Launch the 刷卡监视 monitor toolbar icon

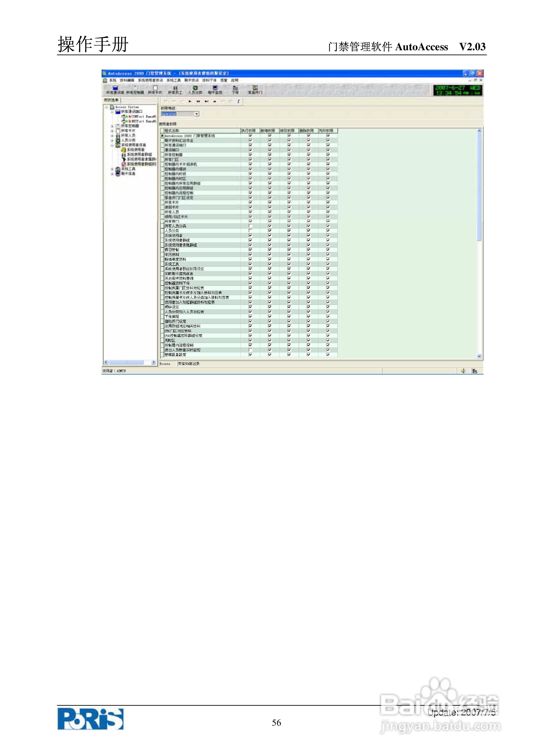point(215,90)
